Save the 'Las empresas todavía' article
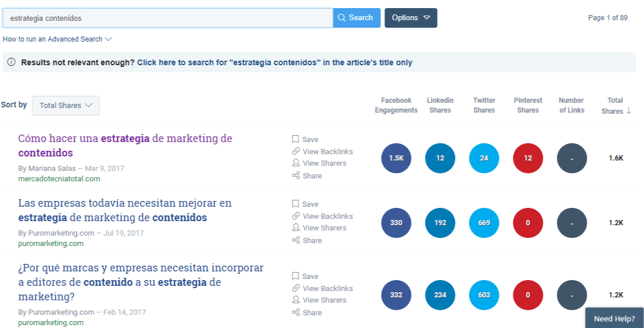This screenshot has width=644, height=328. (305, 204)
